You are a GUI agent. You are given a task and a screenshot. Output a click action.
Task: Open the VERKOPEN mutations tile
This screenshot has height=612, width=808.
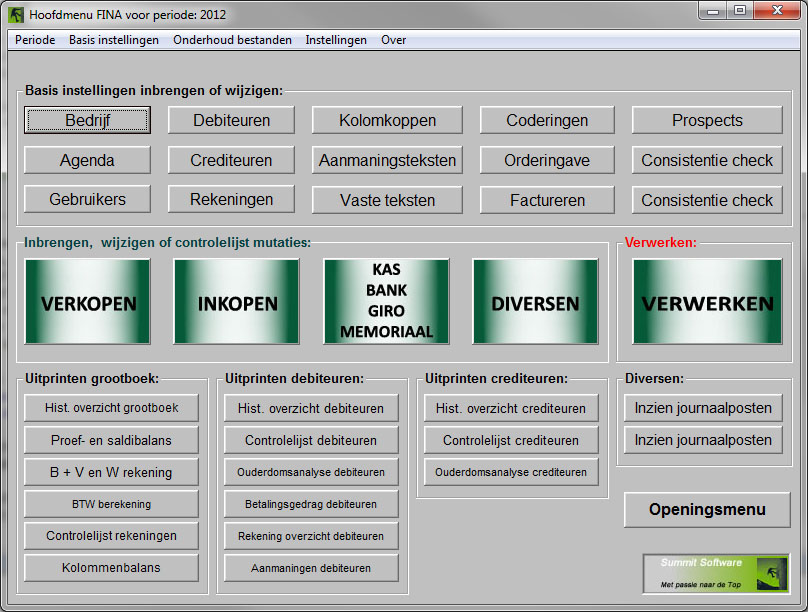(x=88, y=303)
